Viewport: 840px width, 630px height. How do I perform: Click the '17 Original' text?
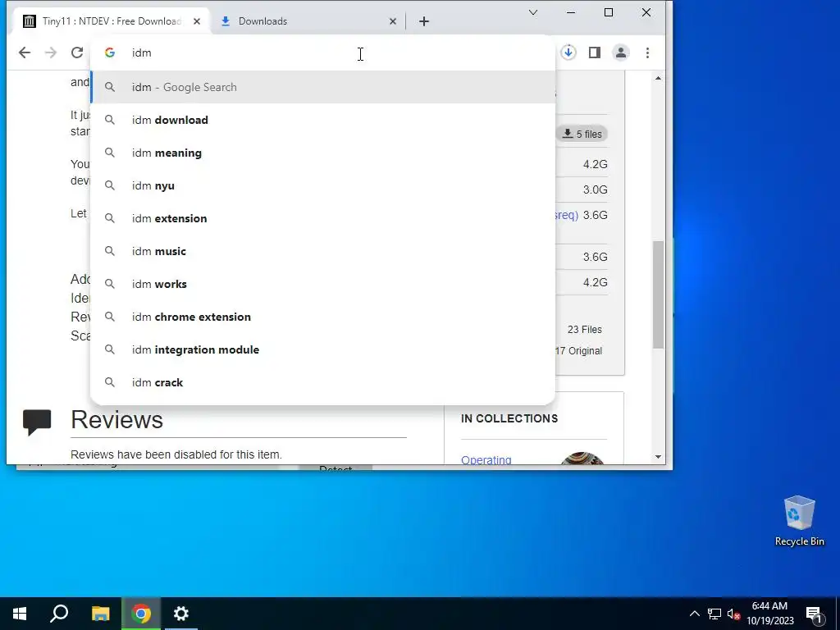[579, 351]
